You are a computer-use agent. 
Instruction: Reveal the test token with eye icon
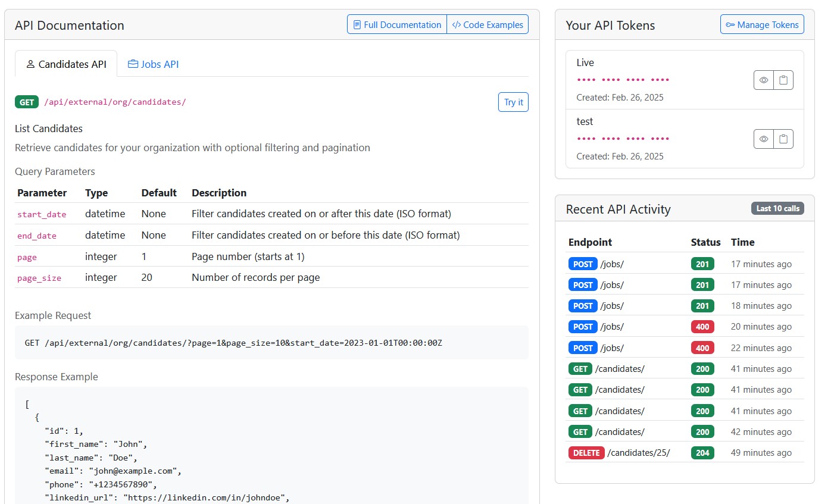pos(764,139)
